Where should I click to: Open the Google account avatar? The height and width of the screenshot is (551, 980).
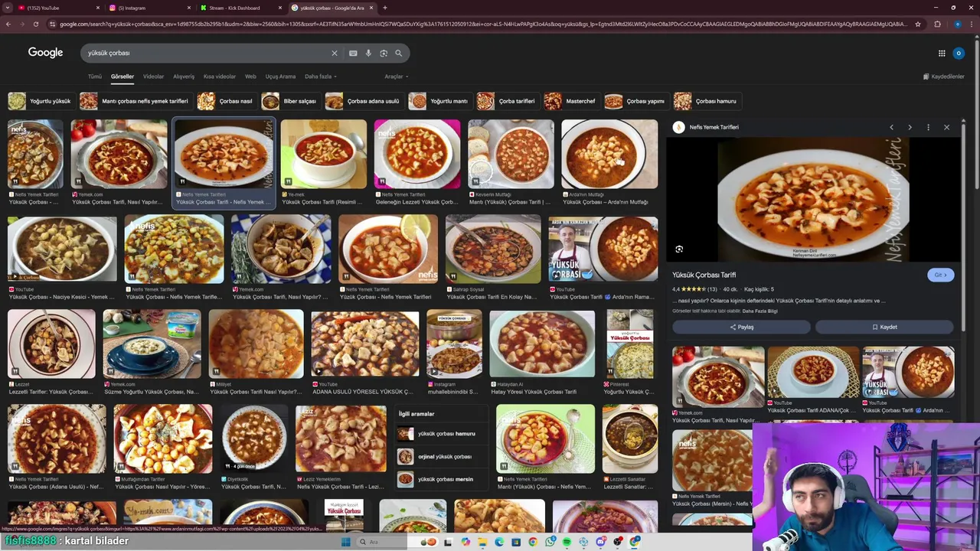click(x=959, y=53)
